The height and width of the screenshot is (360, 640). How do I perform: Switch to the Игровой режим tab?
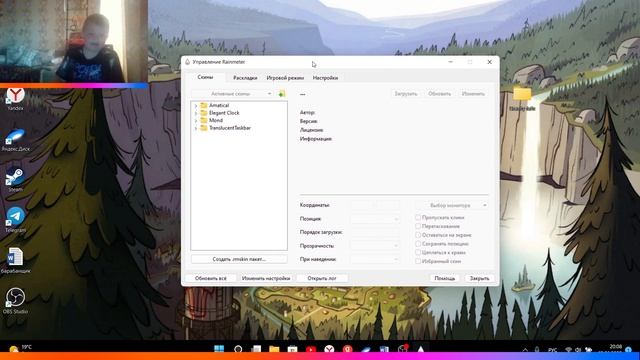[285, 78]
